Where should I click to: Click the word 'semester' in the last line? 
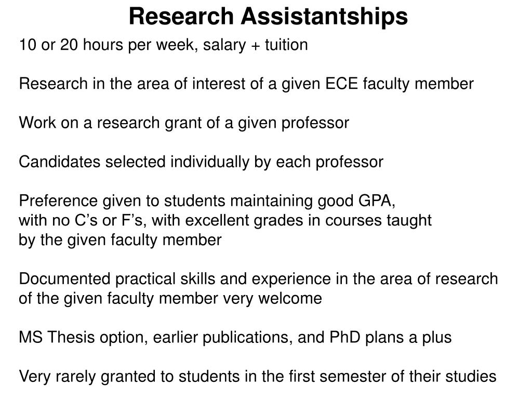pyautogui.click(x=353, y=377)
